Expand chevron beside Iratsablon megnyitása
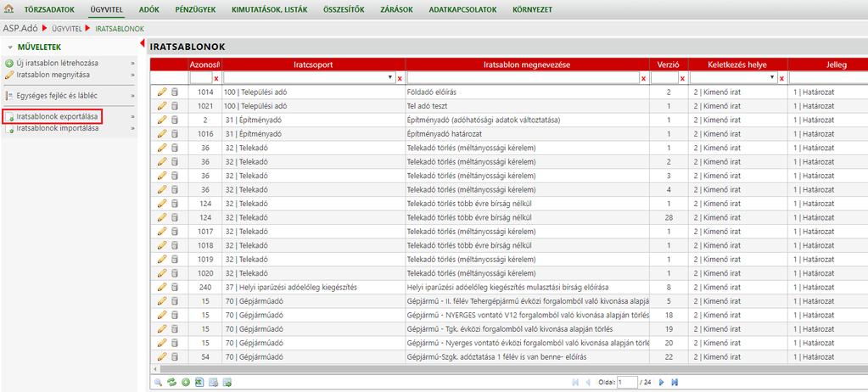 coord(133,75)
